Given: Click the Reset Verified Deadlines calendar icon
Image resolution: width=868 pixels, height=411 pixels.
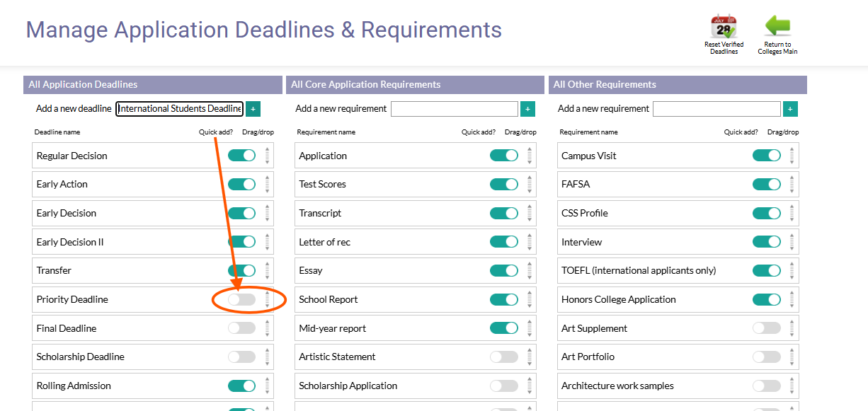Looking at the screenshot, I should 724,27.
